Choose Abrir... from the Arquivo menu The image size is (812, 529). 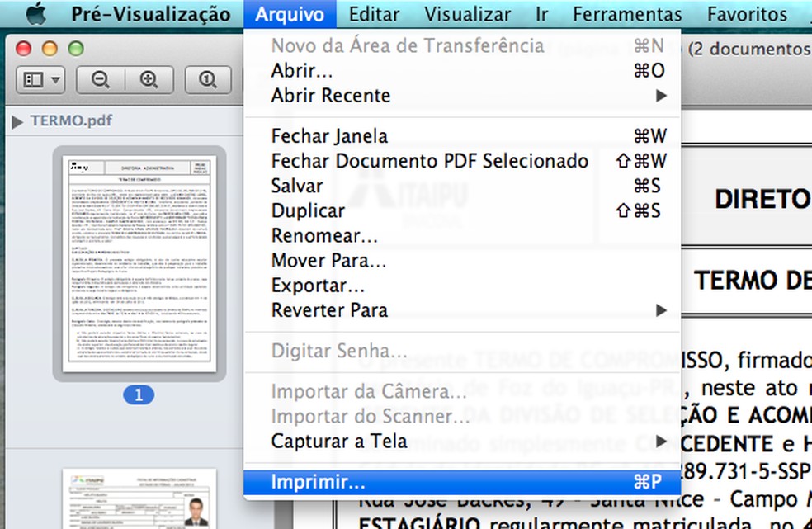pos(462,70)
